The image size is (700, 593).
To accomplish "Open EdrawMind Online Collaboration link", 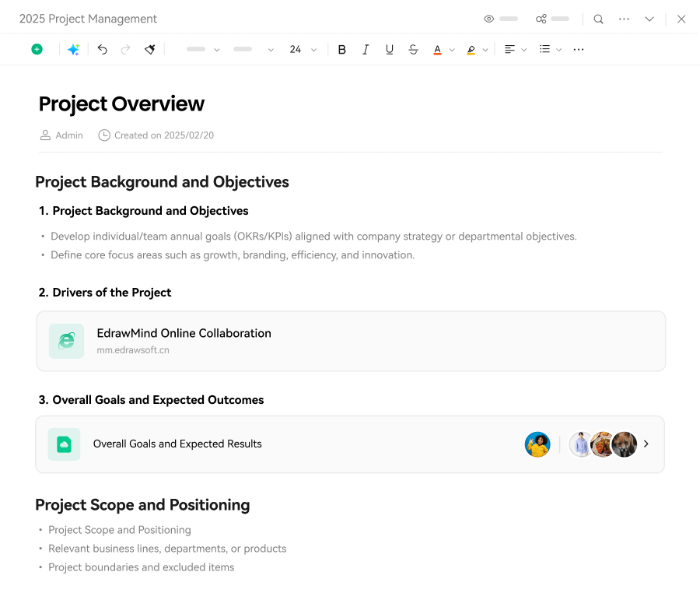I will (x=184, y=333).
